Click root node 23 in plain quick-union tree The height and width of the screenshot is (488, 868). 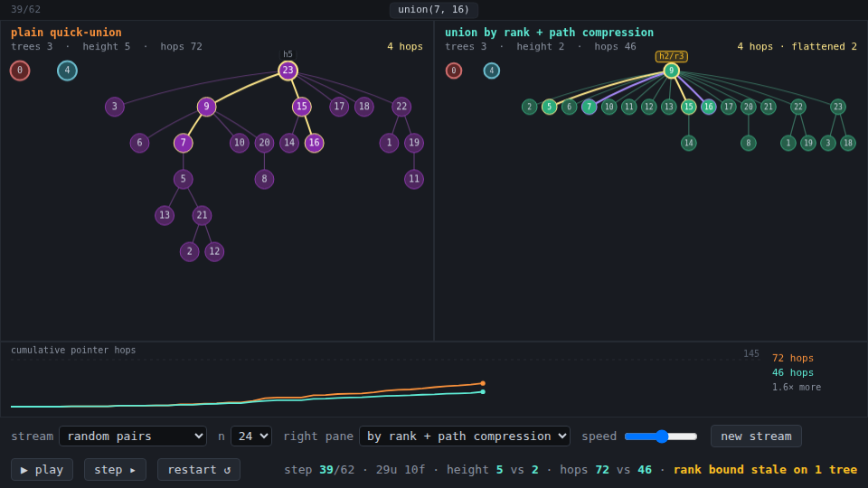click(x=288, y=70)
